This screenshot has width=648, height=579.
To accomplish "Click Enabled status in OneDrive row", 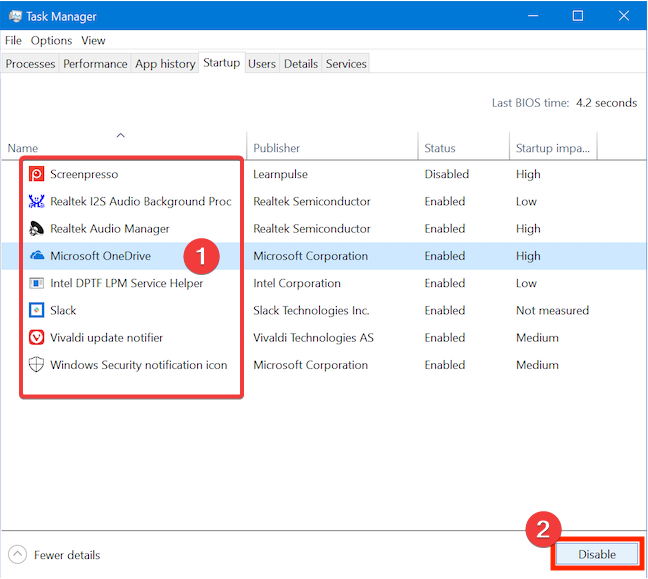I will (445, 256).
